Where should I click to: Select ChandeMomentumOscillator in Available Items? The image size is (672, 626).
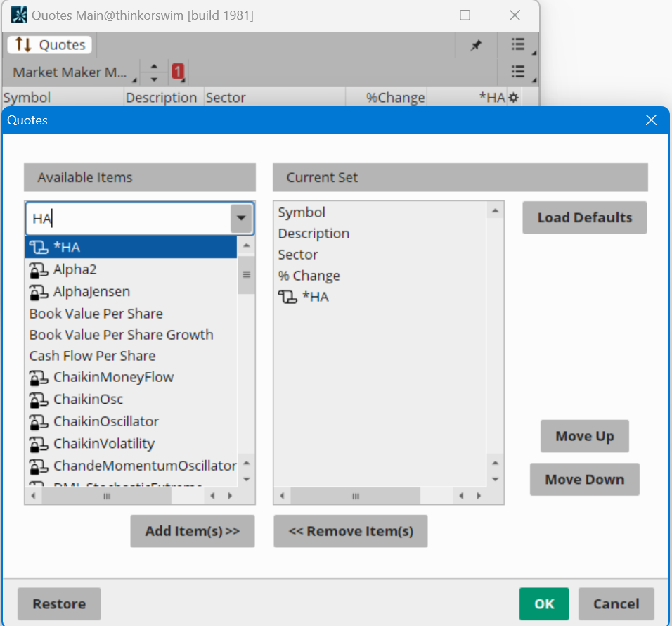[x=131, y=466]
